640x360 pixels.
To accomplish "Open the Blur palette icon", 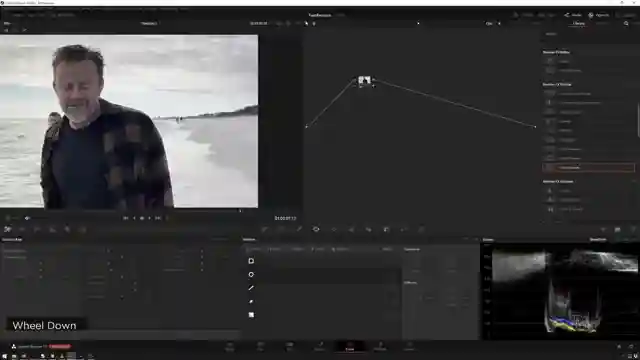I will [369, 229].
